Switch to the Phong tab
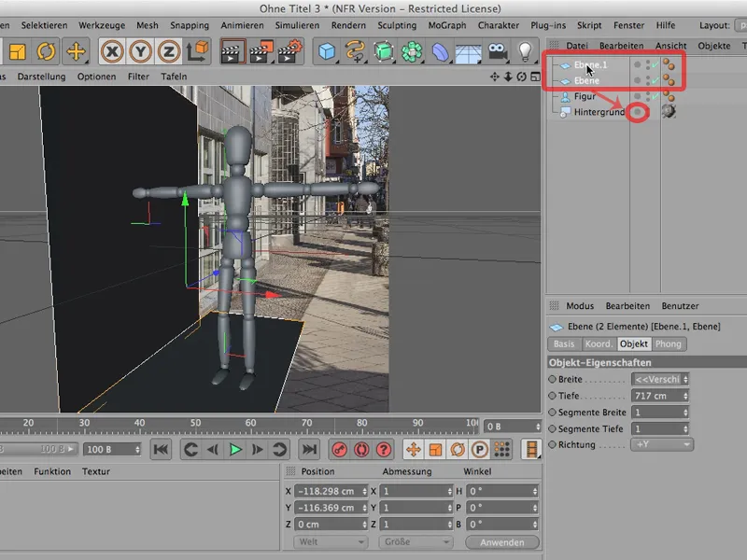Image resolution: width=747 pixels, height=560 pixels. [668, 343]
